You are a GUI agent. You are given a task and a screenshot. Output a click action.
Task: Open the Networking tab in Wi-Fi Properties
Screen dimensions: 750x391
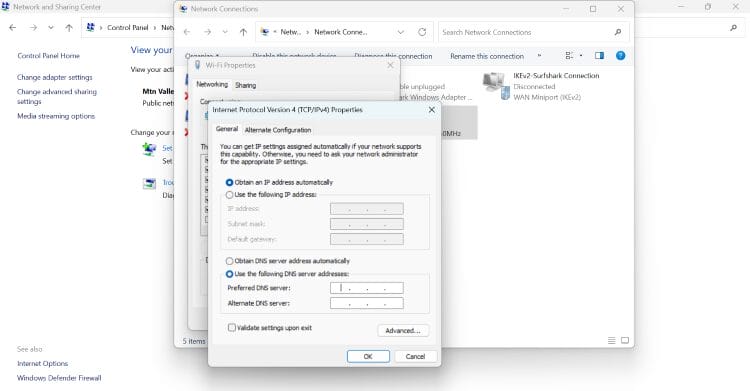click(212, 84)
